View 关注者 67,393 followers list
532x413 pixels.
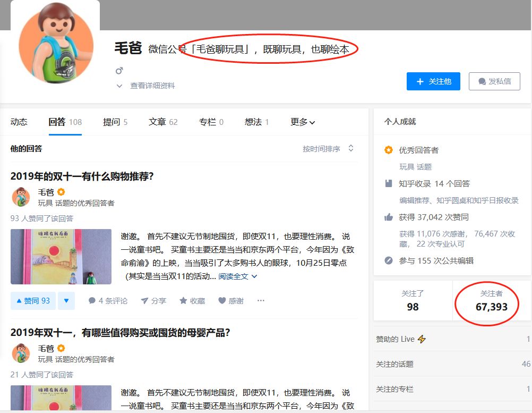[x=491, y=301]
